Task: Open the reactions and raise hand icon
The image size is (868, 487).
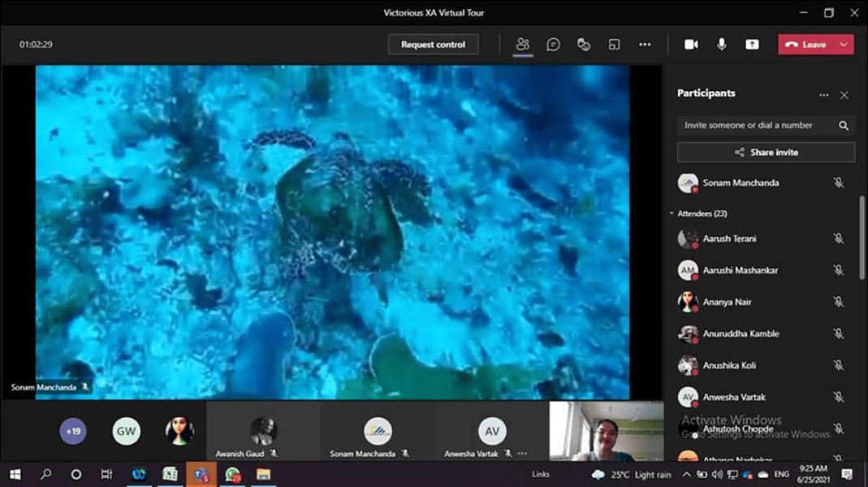Action: coord(584,45)
